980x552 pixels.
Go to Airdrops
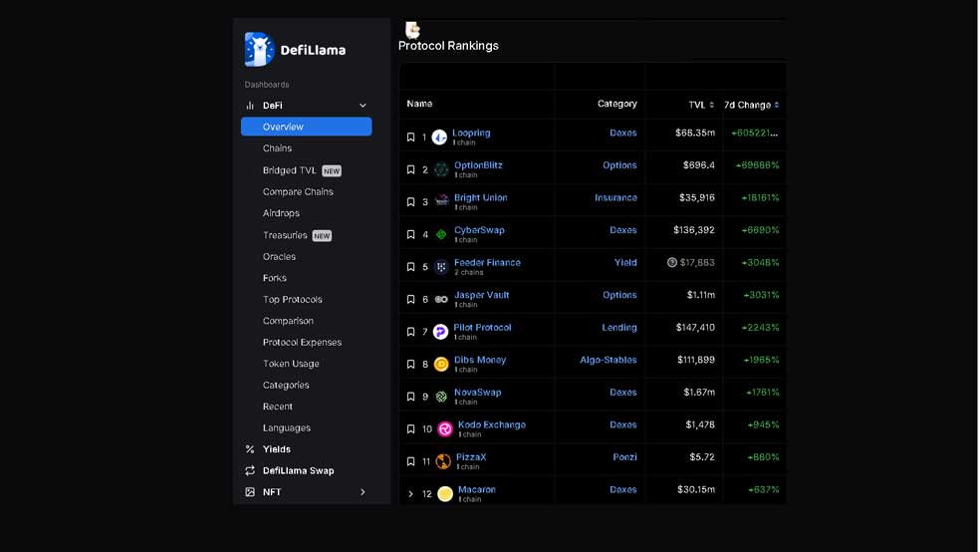tap(281, 213)
